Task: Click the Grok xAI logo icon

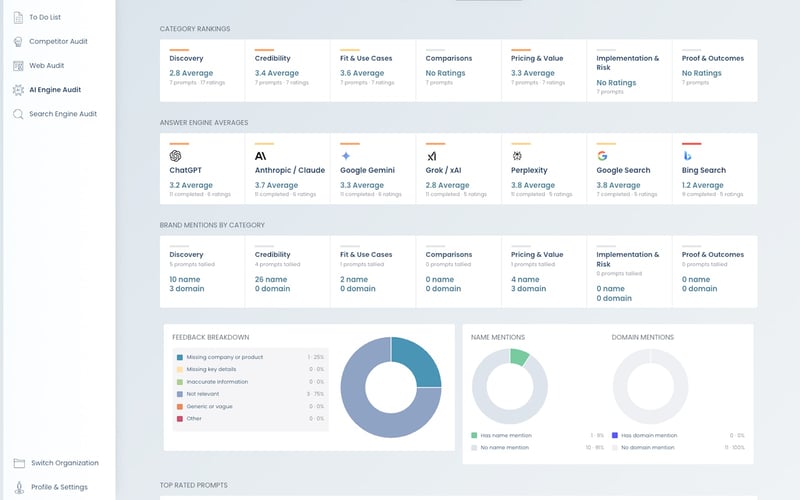Action: pos(432,156)
